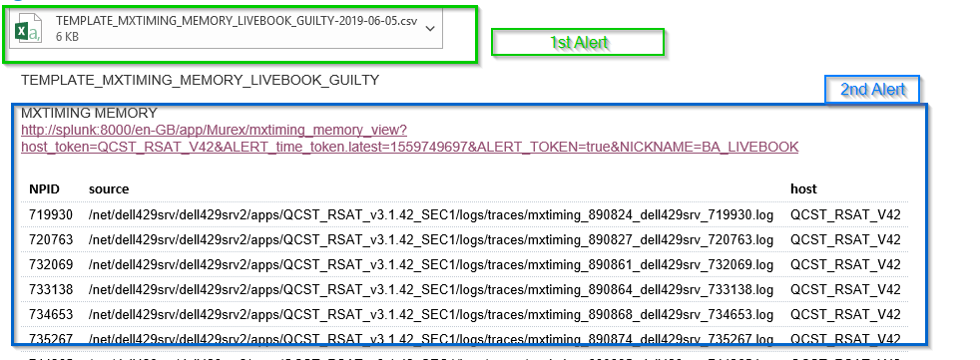Image resolution: width=980 pixels, height=360 pixels.
Task: Click the host_token second line of link
Action: (409, 147)
